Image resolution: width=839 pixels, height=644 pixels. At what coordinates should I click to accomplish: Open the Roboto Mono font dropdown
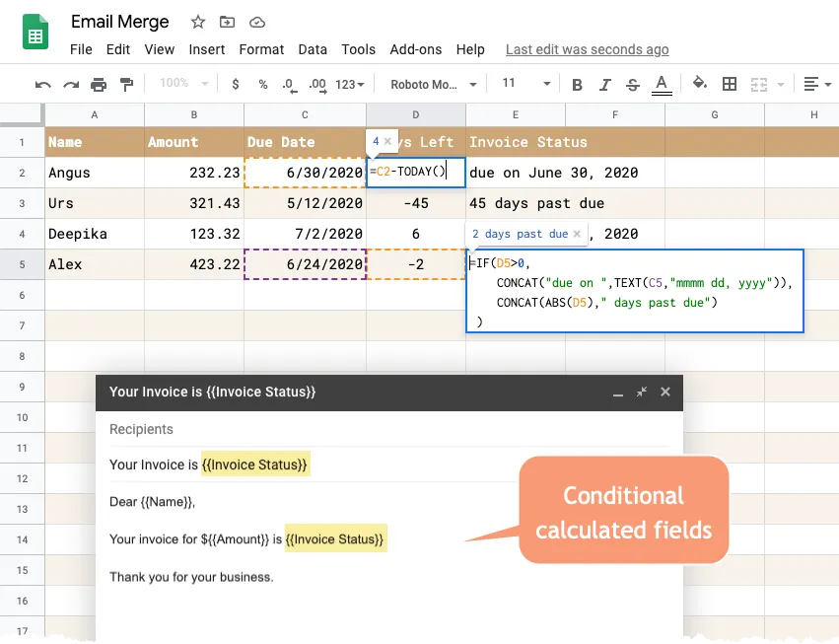(431, 84)
